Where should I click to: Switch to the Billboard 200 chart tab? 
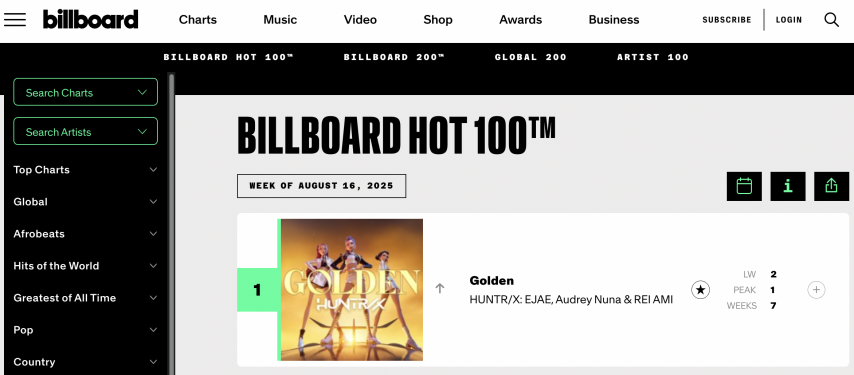click(x=394, y=57)
